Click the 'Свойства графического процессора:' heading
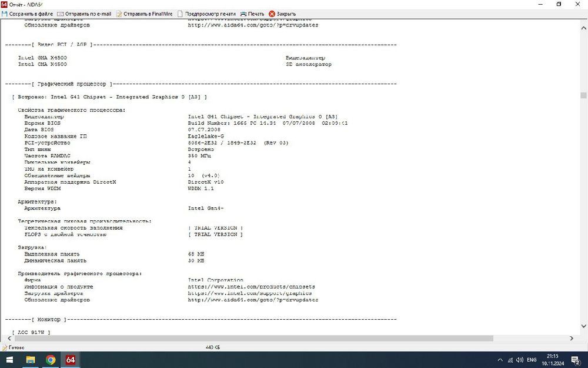 pyautogui.click(x=72, y=110)
